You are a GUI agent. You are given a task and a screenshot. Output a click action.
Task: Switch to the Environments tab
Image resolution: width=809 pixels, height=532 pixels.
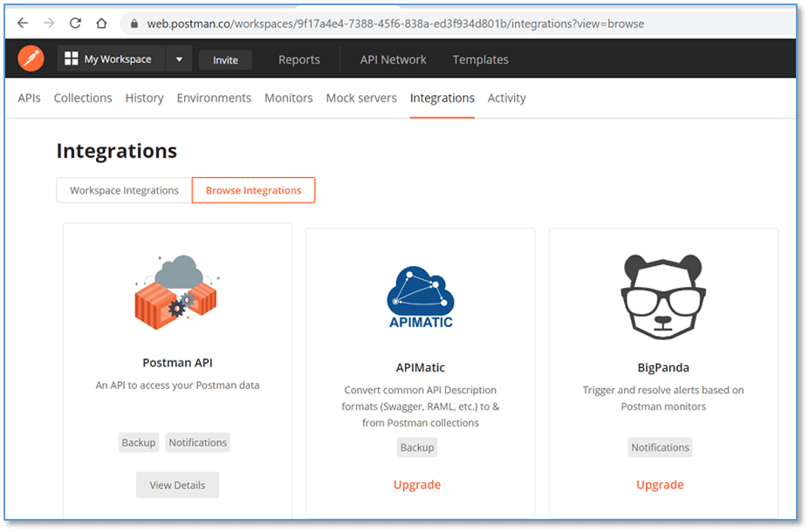pyautogui.click(x=214, y=98)
